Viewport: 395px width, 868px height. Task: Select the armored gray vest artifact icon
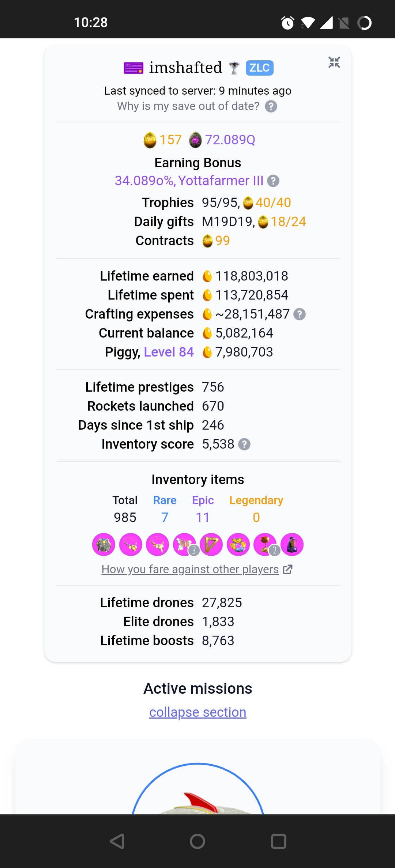[x=104, y=544]
